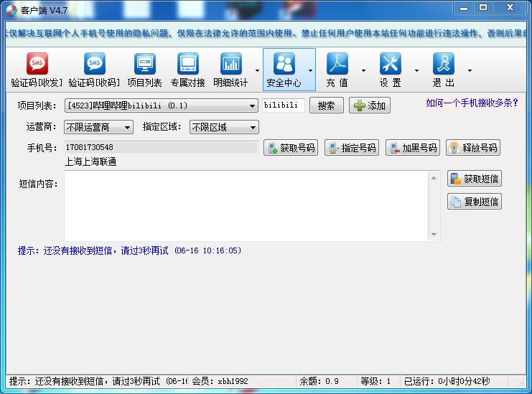Click the blue 提示 message with timestamp

pos(129,250)
